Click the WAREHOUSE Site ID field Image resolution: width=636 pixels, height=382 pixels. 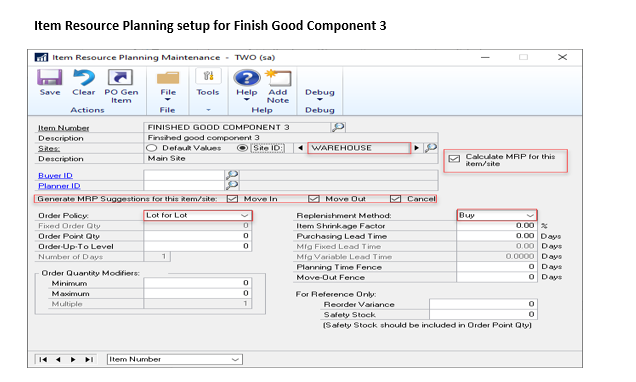[x=359, y=148]
